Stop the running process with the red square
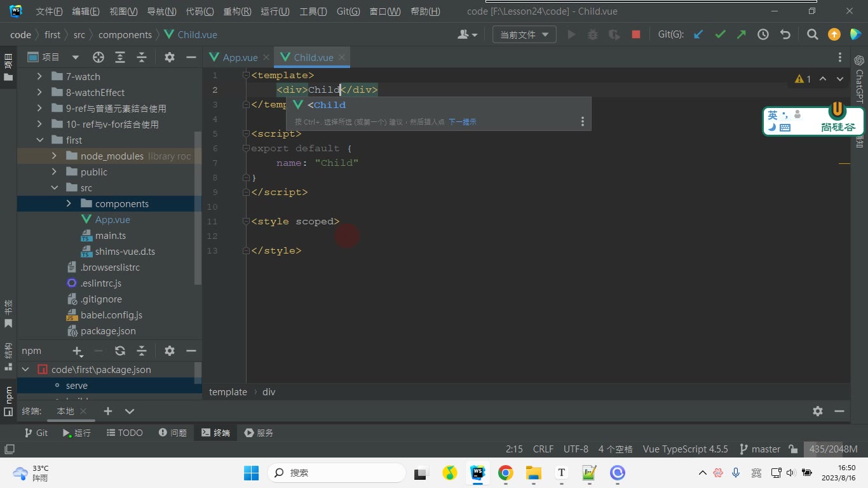 coord(636,35)
